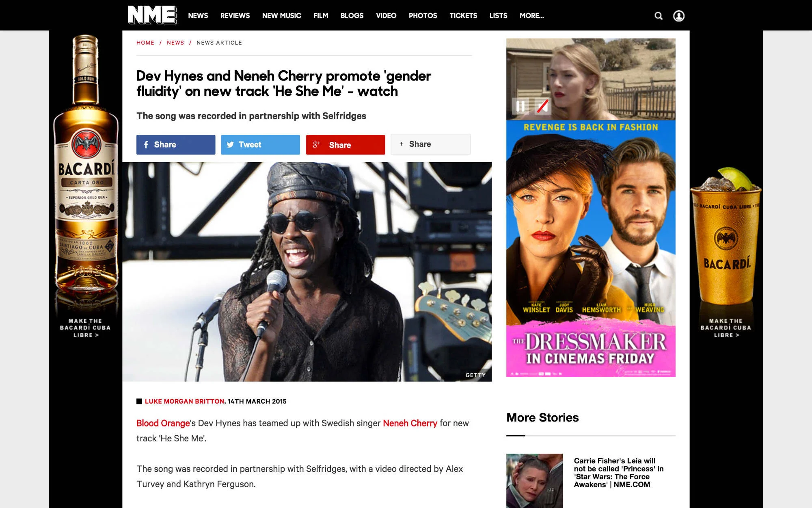Pause the Dressmaker video ad
Screen dimensions: 812x508
(520, 106)
